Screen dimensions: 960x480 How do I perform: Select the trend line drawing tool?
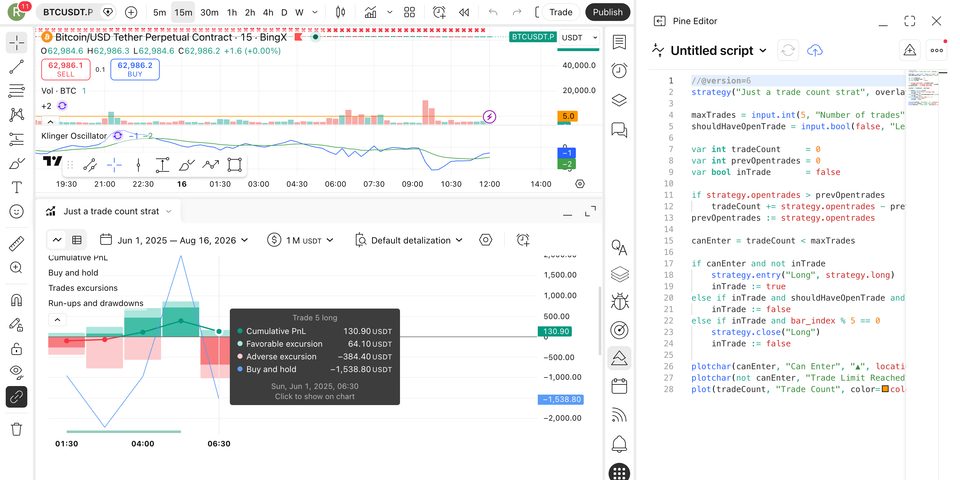click(x=17, y=67)
